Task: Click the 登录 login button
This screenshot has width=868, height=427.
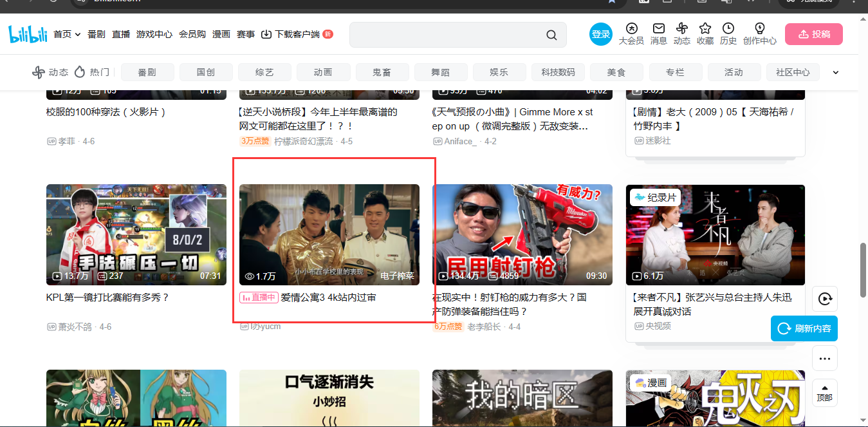Action: (601, 35)
